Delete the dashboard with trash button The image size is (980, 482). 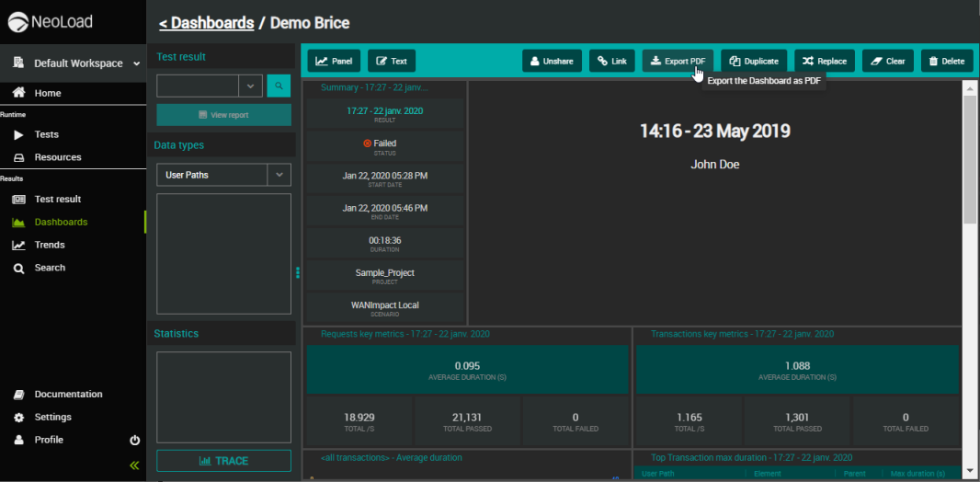pos(947,62)
